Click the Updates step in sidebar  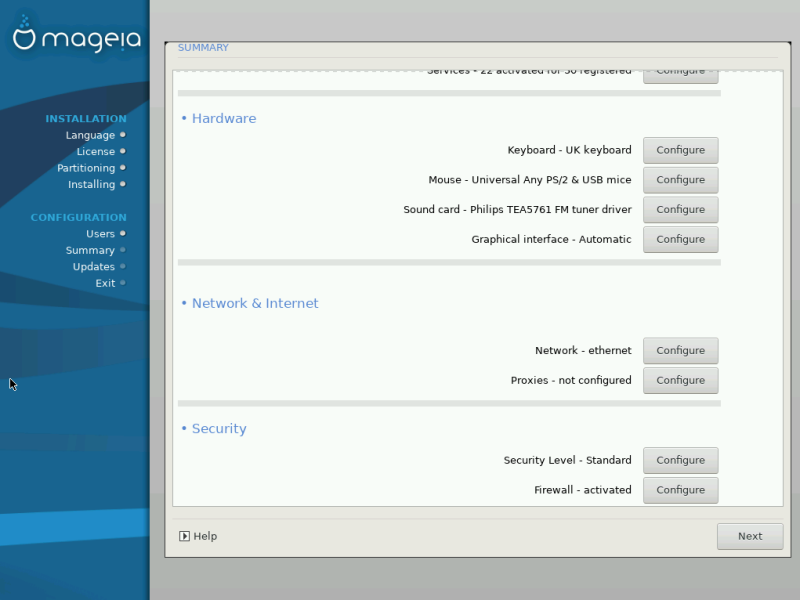coord(94,266)
